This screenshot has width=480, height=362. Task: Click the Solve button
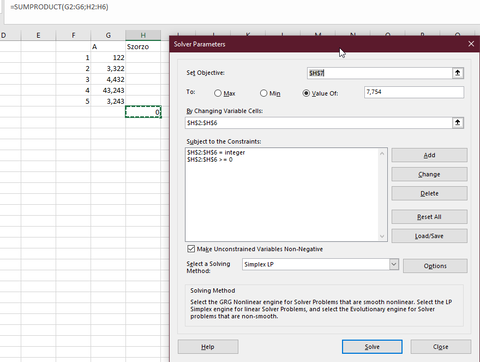[372, 347]
